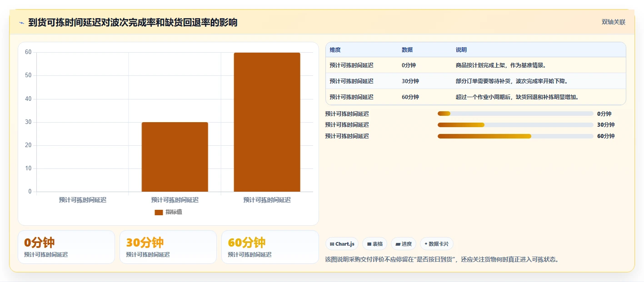644x282 pixels.
Task: Click the y-axis tick label 20
Action: (28, 145)
